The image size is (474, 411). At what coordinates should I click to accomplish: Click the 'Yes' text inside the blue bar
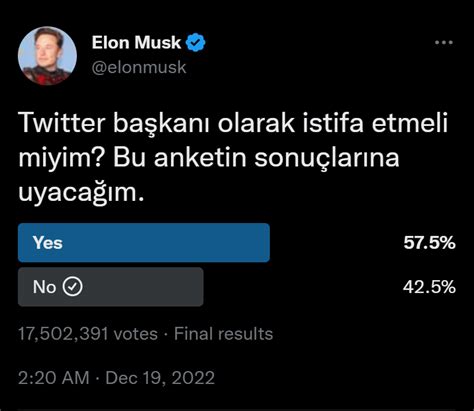tap(48, 243)
